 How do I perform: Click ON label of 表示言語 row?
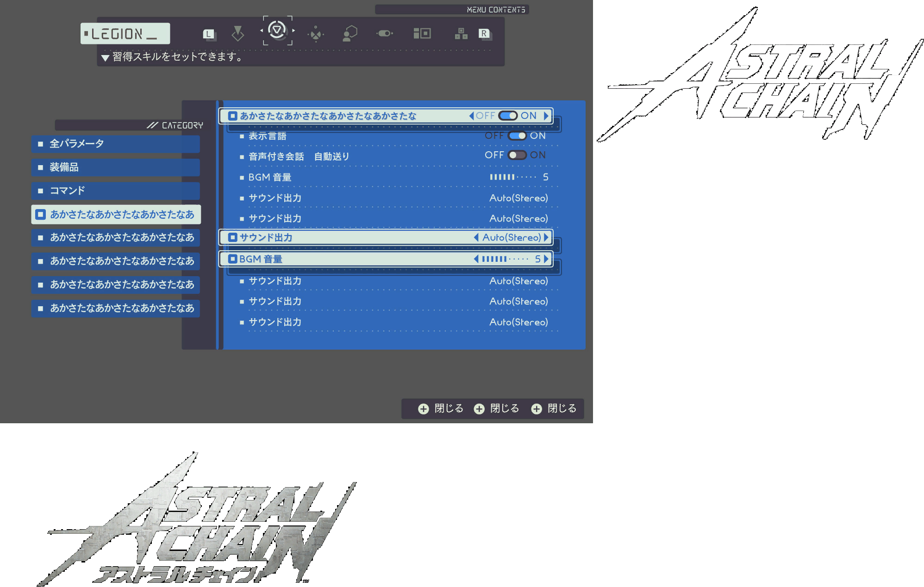[538, 136]
